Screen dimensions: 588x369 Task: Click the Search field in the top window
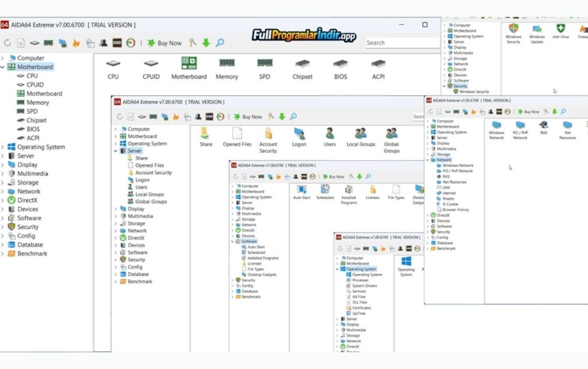[402, 43]
